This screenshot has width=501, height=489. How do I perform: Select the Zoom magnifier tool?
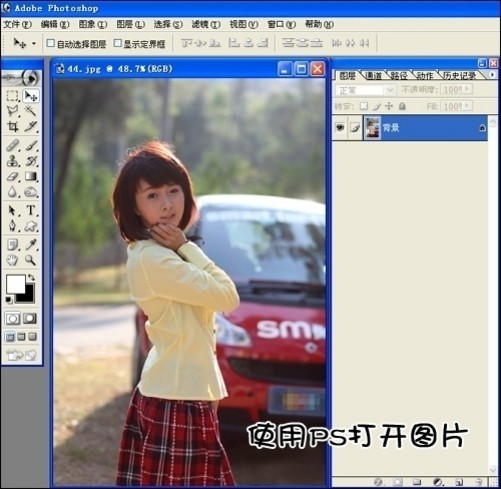pos(31,260)
